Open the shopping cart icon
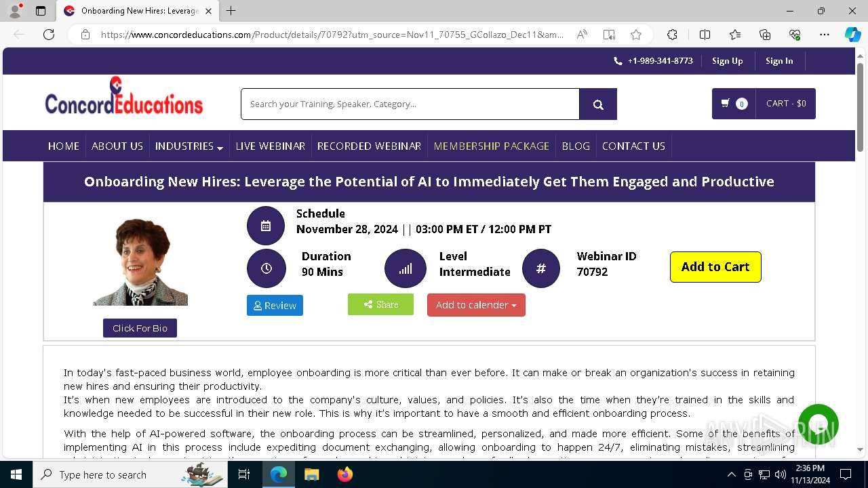This screenshot has width=868, height=488. tap(726, 104)
